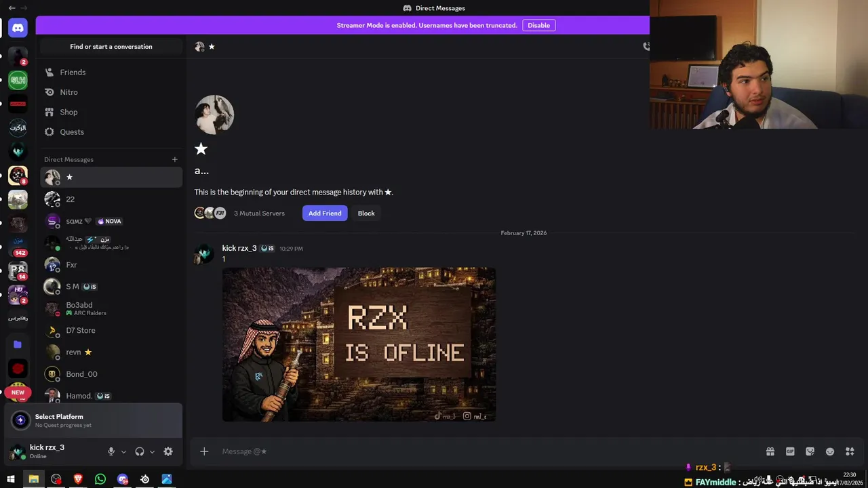Image resolution: width=868 pixels, height=488 pixels.
Task: Open the ★ direct message
Action: coord(111,177)
